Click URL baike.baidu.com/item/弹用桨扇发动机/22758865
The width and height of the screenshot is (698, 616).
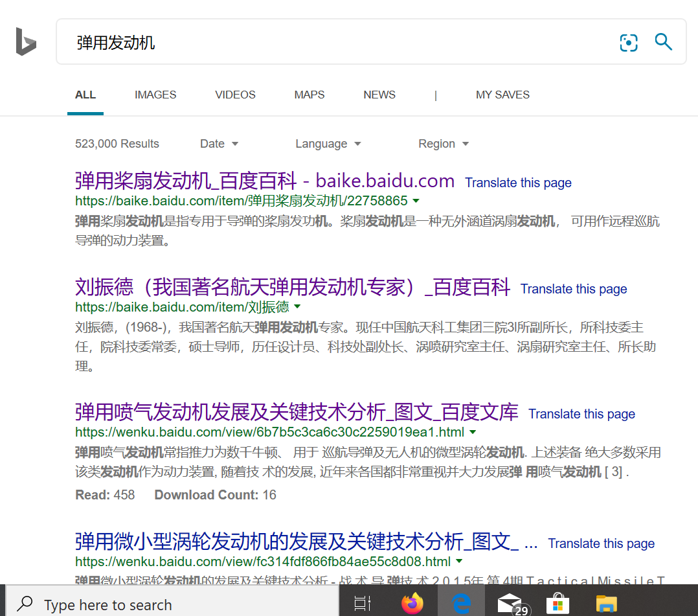(x=242, y=201)
